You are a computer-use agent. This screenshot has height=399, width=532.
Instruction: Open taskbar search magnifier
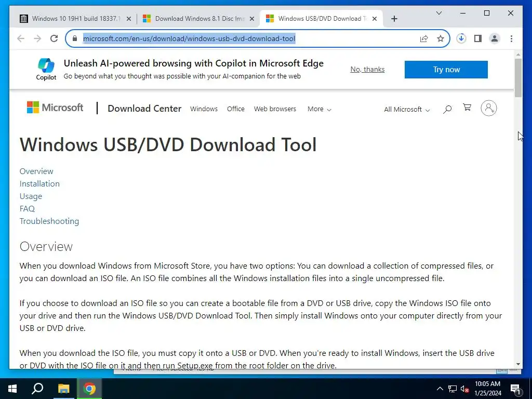(x=37, y=389)
